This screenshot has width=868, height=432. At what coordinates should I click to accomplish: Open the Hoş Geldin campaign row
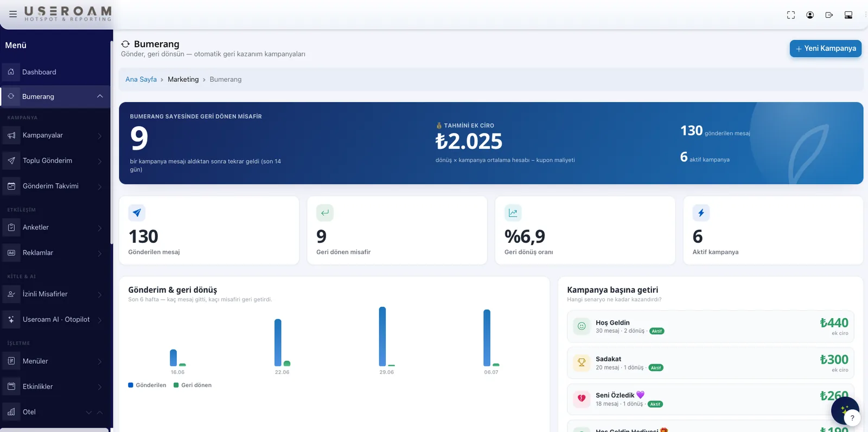pyautogui.click(x=710, y=327)
